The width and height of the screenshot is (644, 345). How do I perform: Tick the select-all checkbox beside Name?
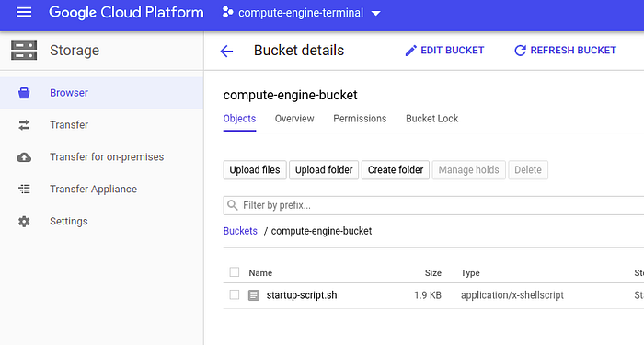[x=235, y=272]
